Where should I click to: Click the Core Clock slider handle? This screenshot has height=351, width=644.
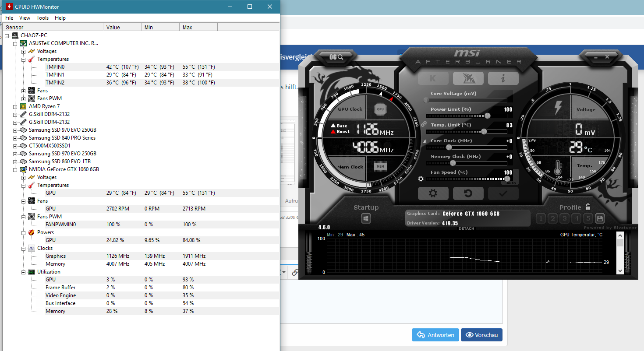449,147
